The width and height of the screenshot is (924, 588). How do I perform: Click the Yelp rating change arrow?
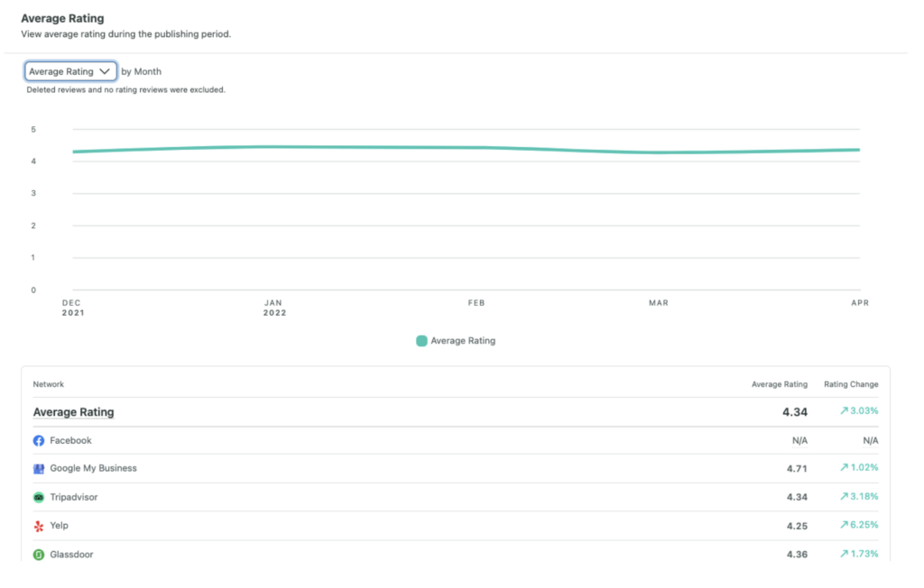tap(844, 525)
